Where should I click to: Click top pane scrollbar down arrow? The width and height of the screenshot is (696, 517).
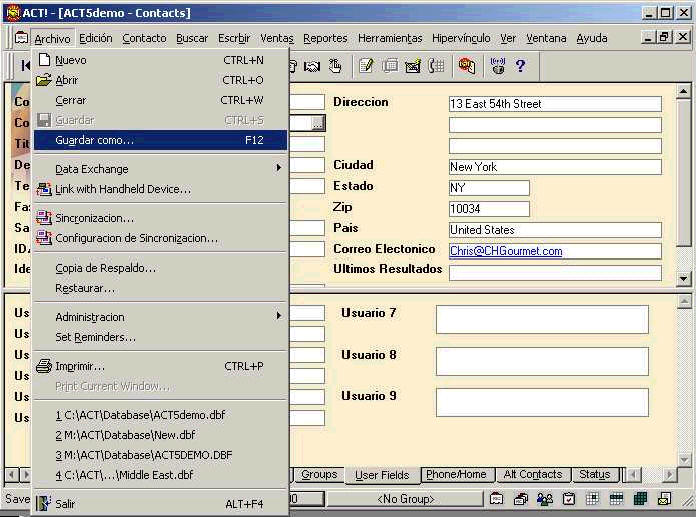tap(683, 279)
